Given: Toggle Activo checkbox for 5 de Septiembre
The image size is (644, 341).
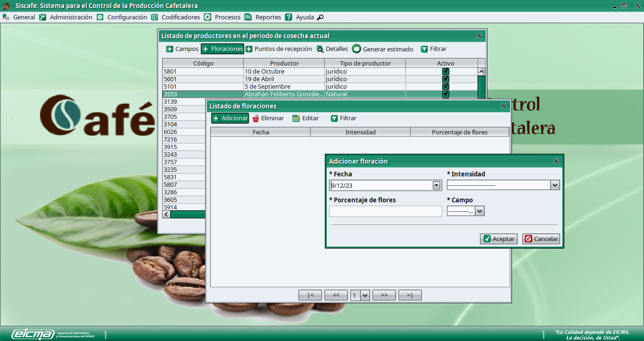Looking at the screenshot, I should point(446,87).
